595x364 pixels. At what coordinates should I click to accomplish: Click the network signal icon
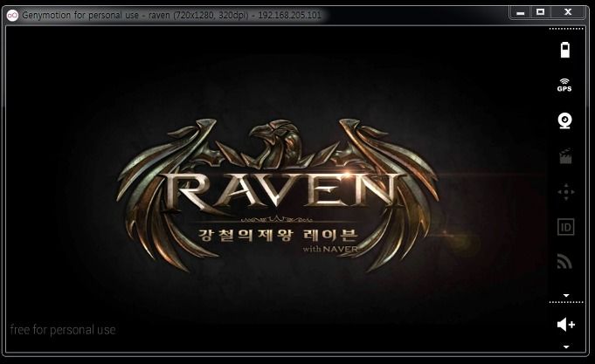point(564,262)
